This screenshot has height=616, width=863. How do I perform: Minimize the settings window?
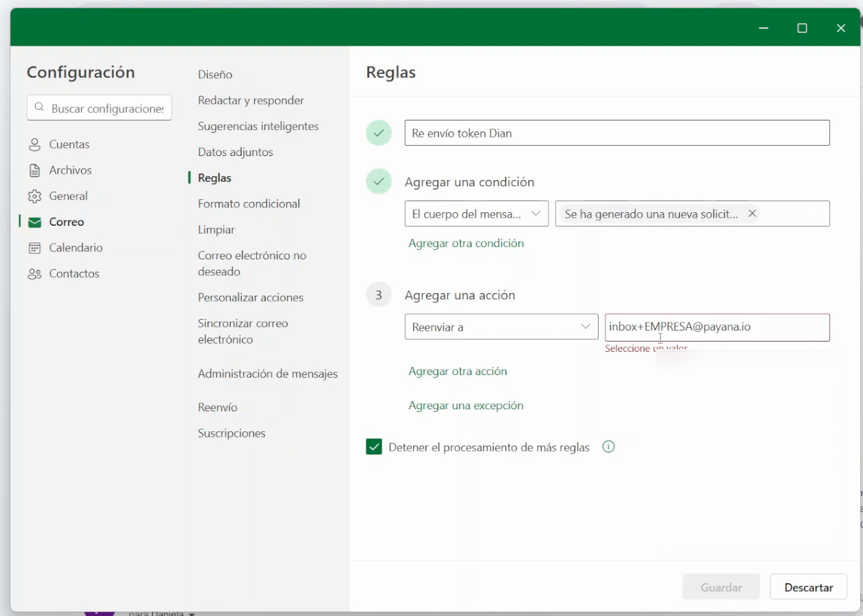[764, 28]
